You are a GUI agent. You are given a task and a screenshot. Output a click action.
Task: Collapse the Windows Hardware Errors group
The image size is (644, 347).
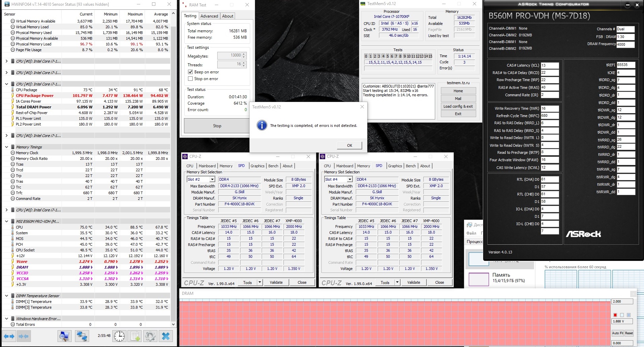tap(6, 319)
